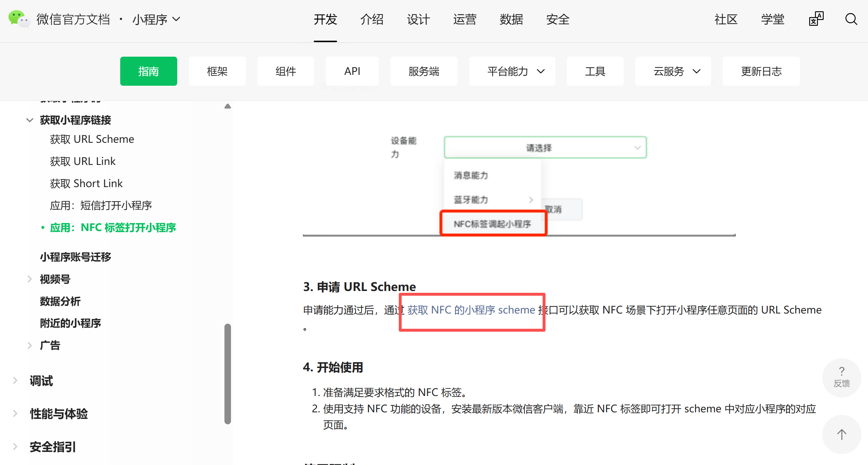Click the WeChat logo icon
This screenshot has width=868, height=465.
pyautogui.click(x=18, y=19)
